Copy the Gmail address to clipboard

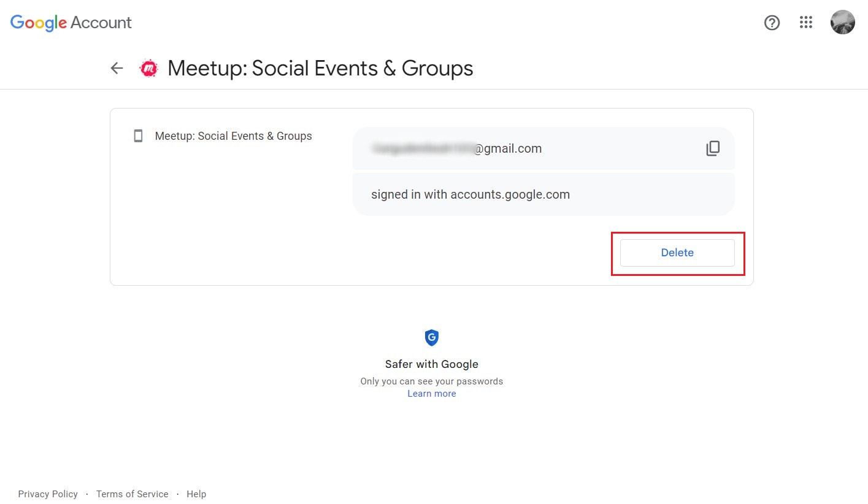click(x=712, y=148)
